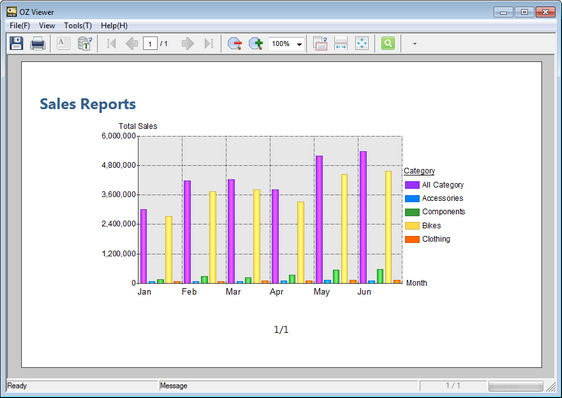Screen dimensions: 562x398
Task: Click the status bar progress bar
Action: tap(515, 386)
